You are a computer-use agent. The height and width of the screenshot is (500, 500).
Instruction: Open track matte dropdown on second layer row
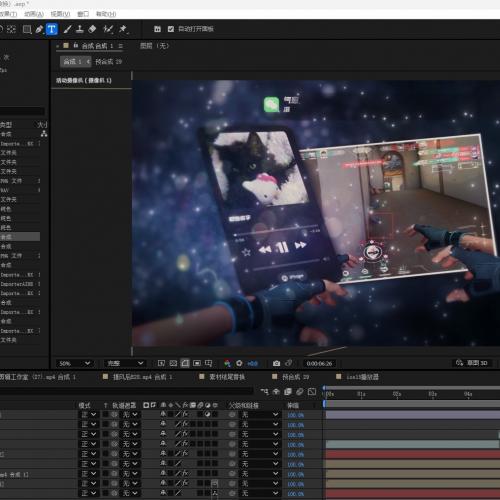point(130,424)
